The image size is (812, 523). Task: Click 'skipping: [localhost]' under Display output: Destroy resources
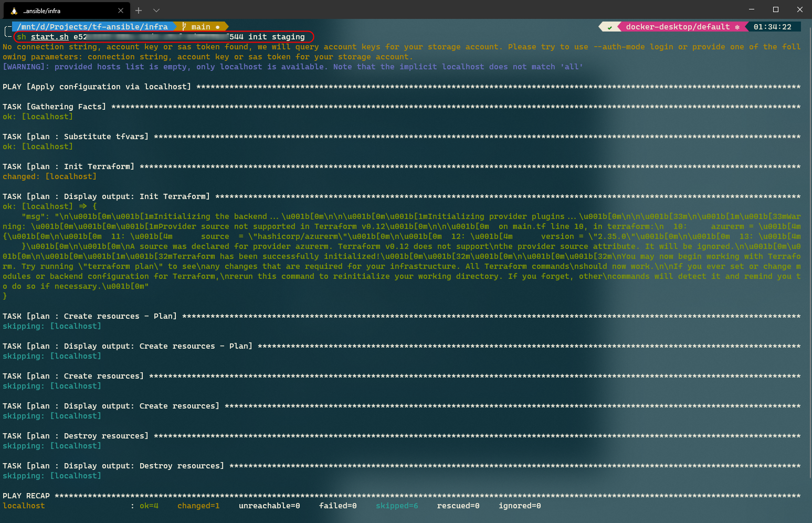point(52,476)
